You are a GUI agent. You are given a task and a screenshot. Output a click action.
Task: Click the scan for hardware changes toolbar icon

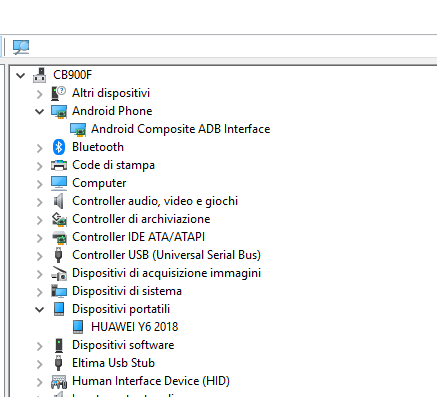(x=21, y=47)
